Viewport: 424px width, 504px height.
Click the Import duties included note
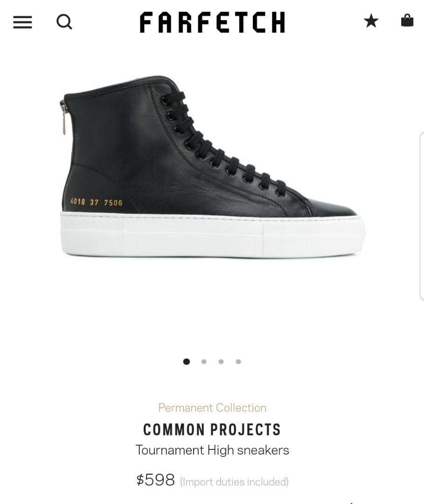pos(235,482)
